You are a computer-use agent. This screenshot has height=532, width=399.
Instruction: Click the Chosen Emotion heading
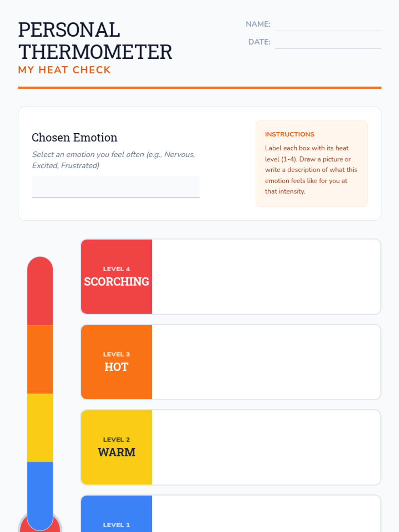(74, 137)
